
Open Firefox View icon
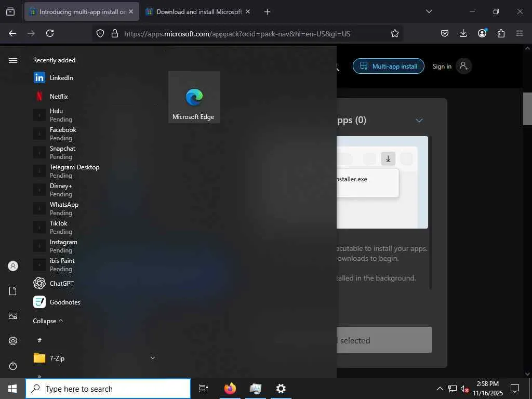(x=10, y=11)
